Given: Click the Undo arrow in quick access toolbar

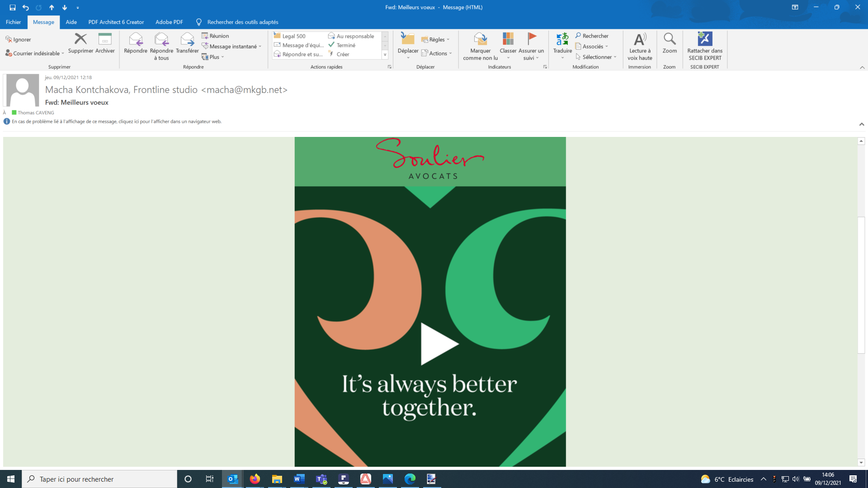Looking at the screenshot, I should (25, 7).
